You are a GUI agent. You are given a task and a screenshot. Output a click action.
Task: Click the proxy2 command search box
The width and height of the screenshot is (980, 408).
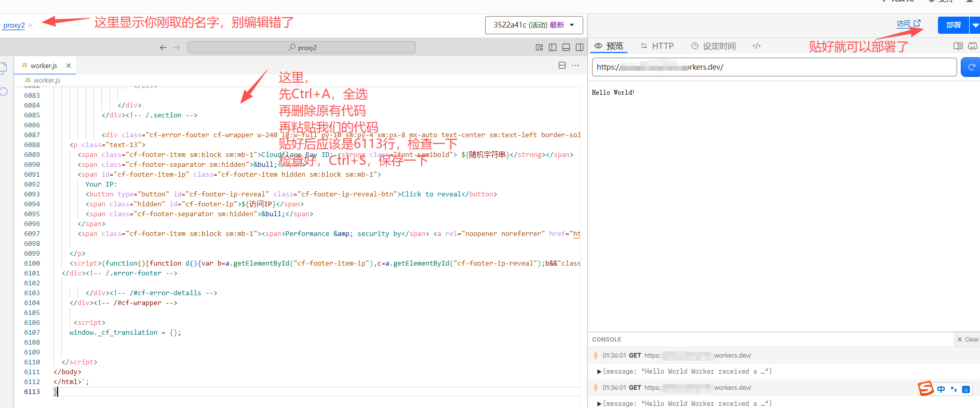pyautogui.click(x=302, y=47)
